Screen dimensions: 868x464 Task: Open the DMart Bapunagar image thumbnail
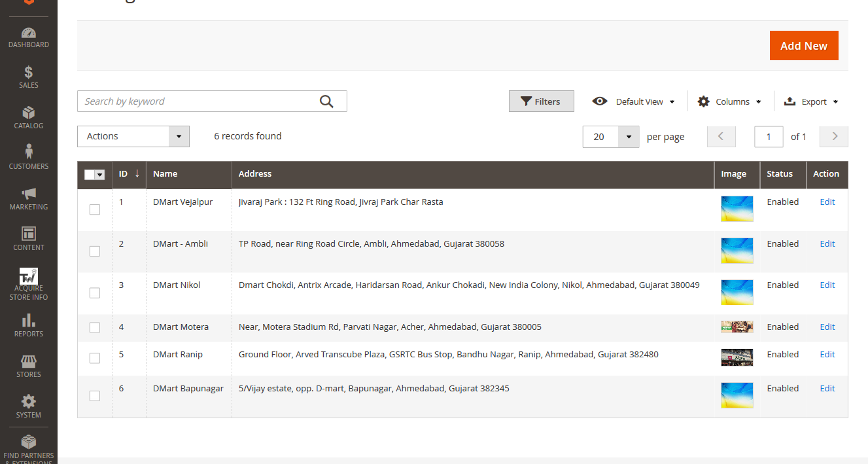[737, 395]
